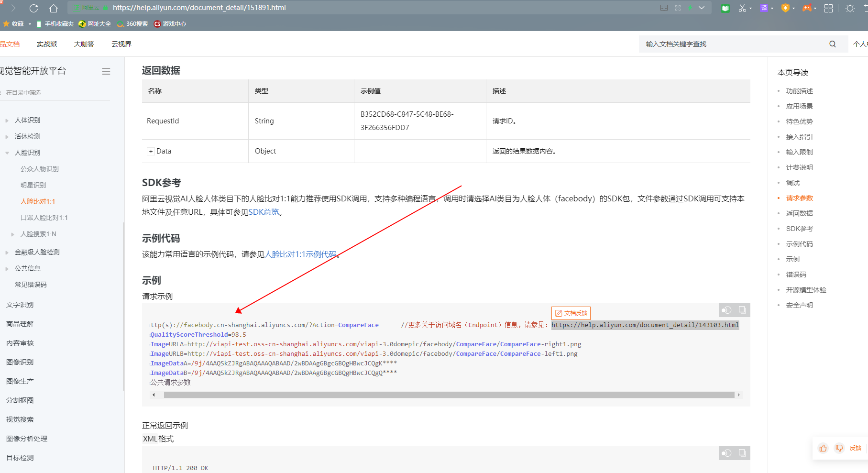Expand 公共信息 tree node

click(7, 269)
